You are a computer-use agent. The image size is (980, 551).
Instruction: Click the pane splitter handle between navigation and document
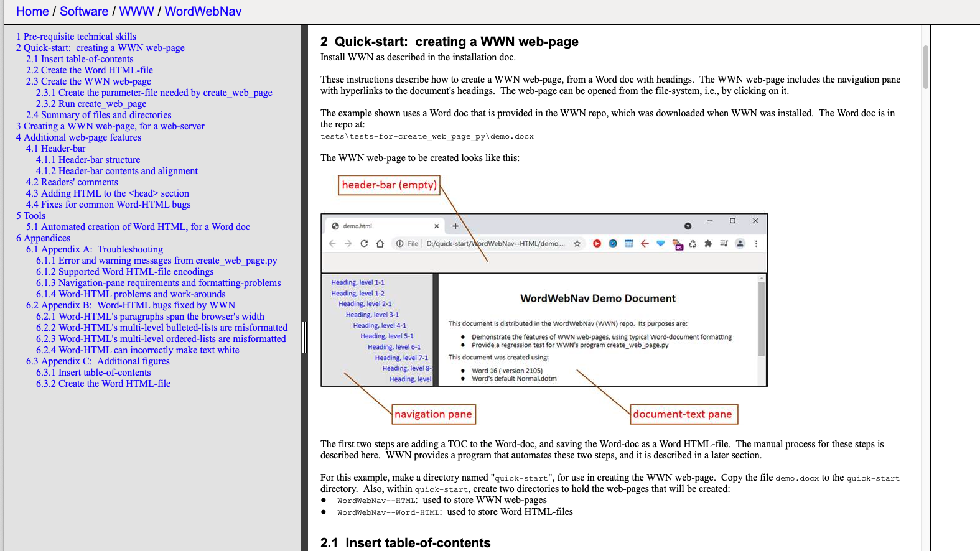(304, 338)
